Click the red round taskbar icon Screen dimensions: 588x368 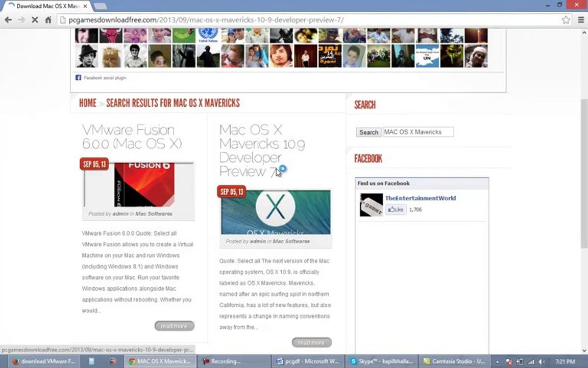pyautogui.click(x=112, y=362)
